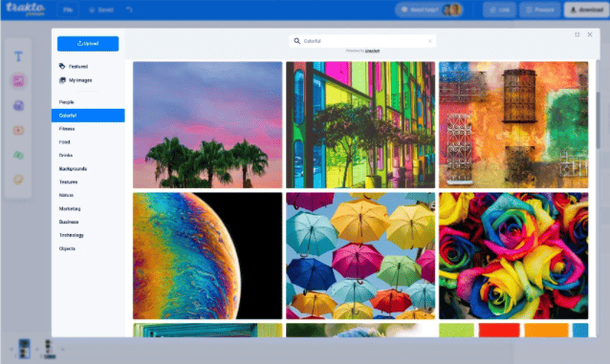This screenshot has height=364, width=610.
Task: Select the second page thumbnail at bottom
Action: (49, 349)
